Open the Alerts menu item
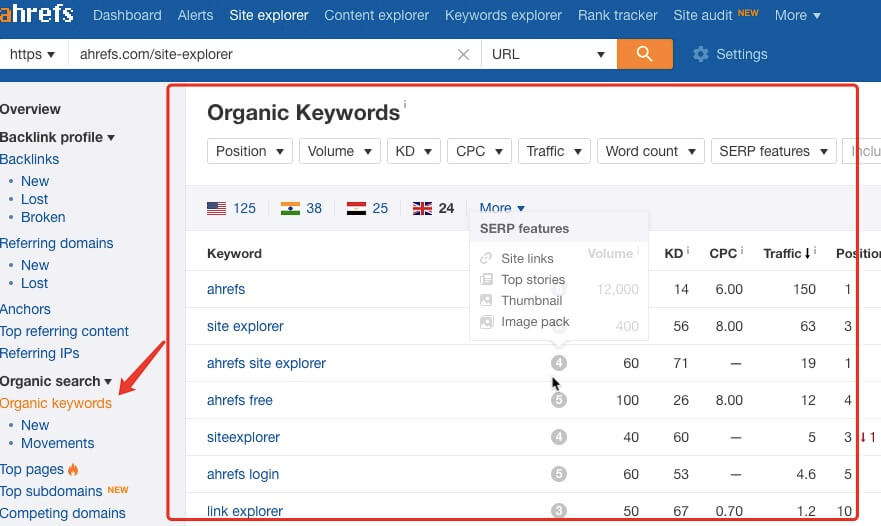Viewport: 881px width, 526px height. [196, 15]
